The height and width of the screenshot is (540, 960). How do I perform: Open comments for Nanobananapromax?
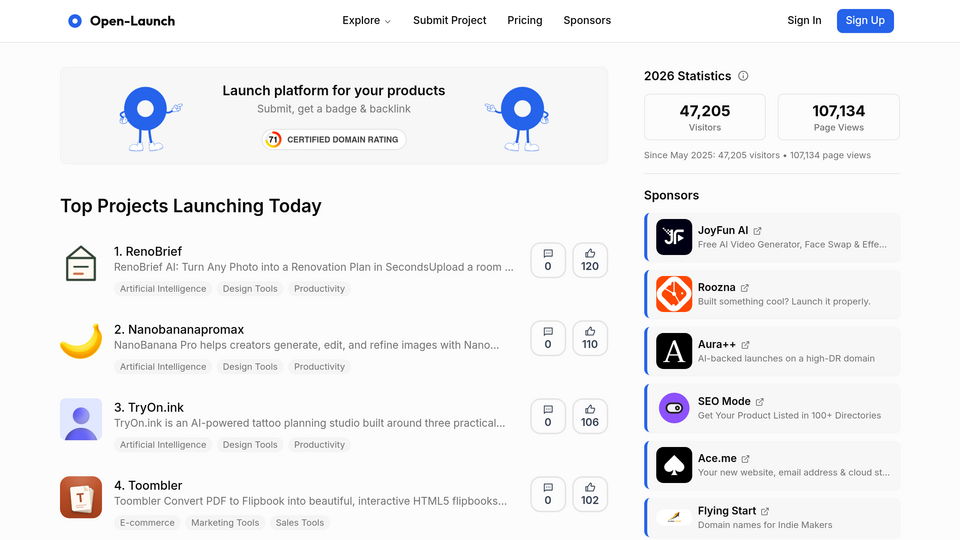point(548,338)
